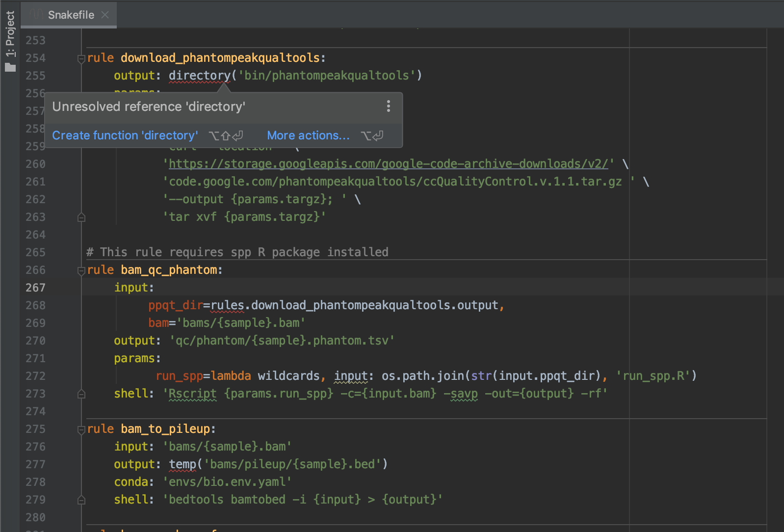Viewport: 784px width, 532px height.
Task: Click 'More actions...' link in tooltip
Action: (308, 135)
